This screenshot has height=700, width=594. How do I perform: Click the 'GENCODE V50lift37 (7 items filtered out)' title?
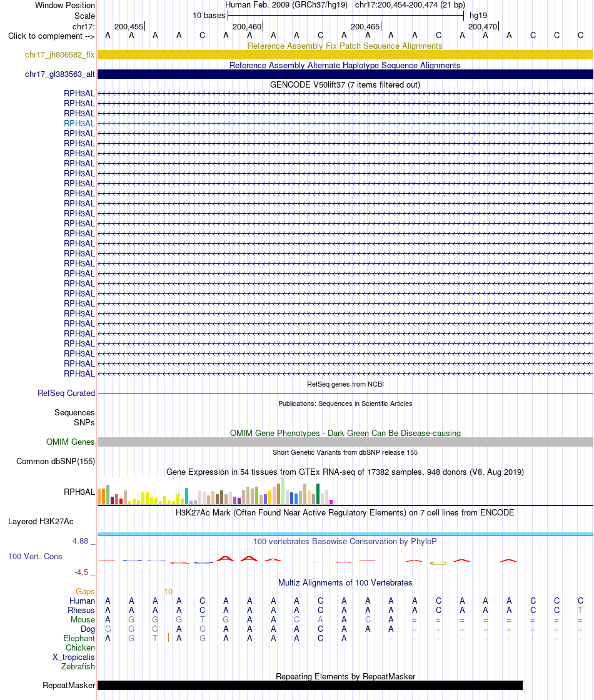tap(345, 84)
